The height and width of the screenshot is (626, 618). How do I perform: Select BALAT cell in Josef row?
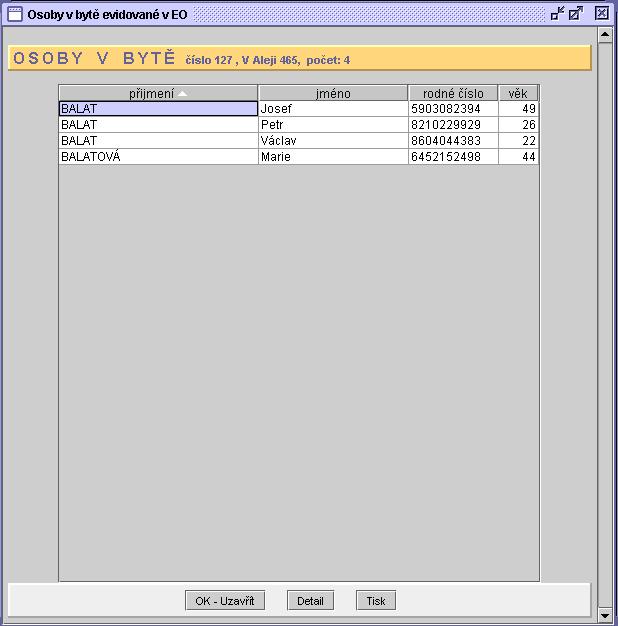[158, 109]
